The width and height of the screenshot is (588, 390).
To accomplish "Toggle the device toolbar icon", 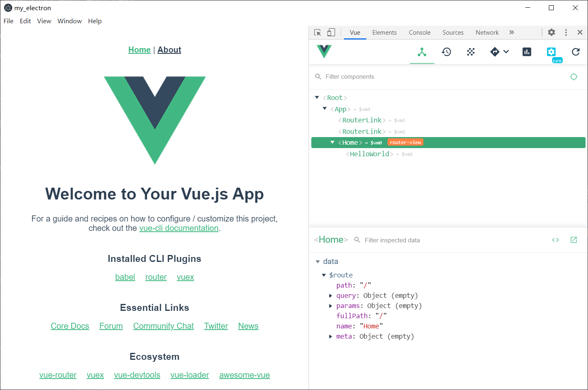I will coord(331,32).
